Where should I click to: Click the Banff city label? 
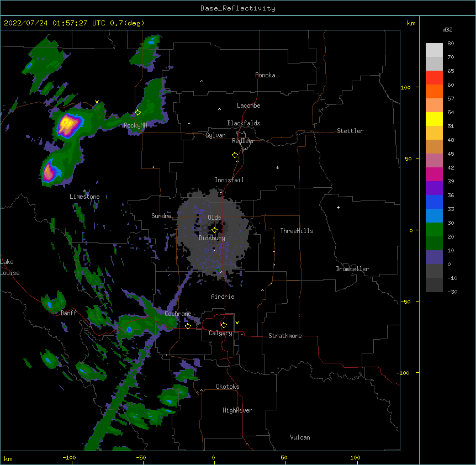click(68, 313)
